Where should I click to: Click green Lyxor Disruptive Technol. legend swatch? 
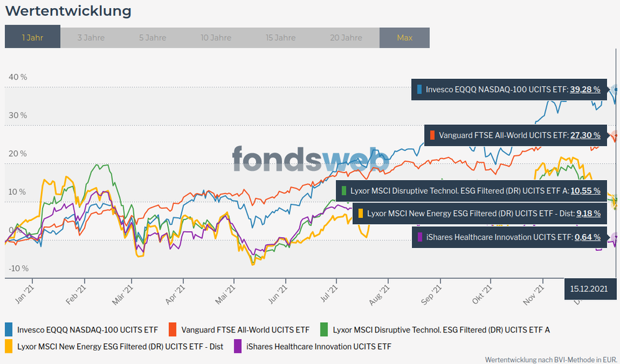(x=324, y=329)
